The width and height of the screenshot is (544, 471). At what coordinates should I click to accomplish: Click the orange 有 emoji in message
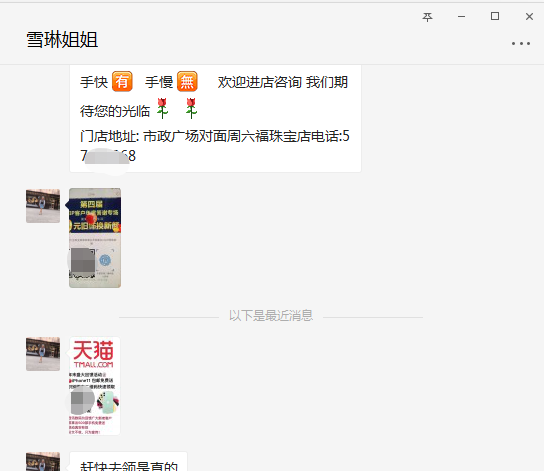pos(122,82)
